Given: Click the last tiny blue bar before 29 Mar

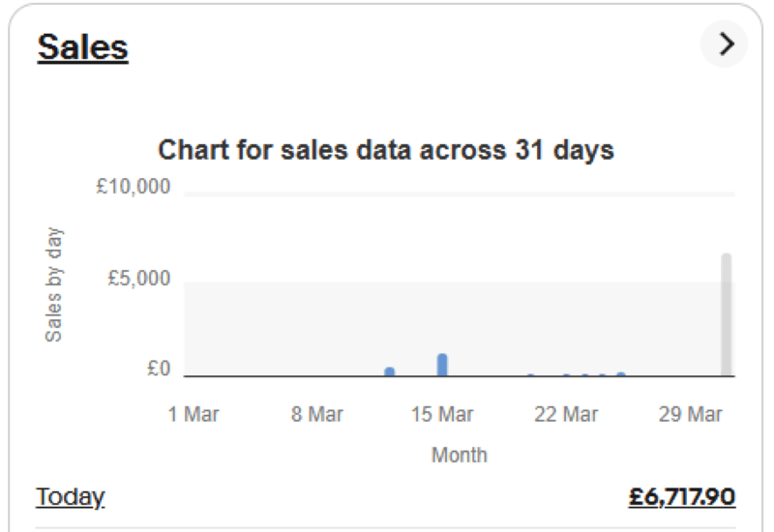Looking at the screenshot, I should point(620,373).
